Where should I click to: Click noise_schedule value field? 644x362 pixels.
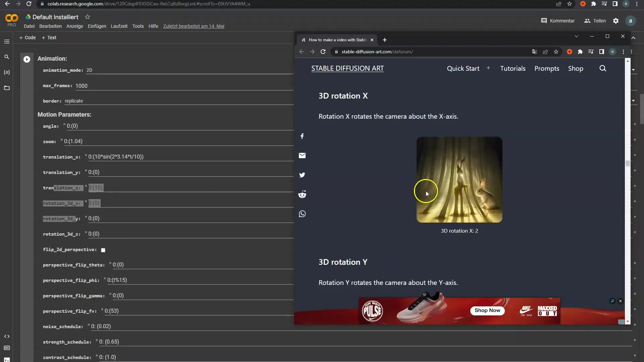coord(361,326)
